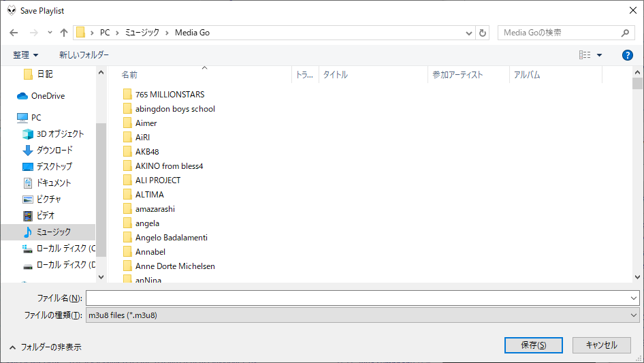
Task: Expand the address bar history dropdown
Action: pyautogui.click(x=468, y=33)
